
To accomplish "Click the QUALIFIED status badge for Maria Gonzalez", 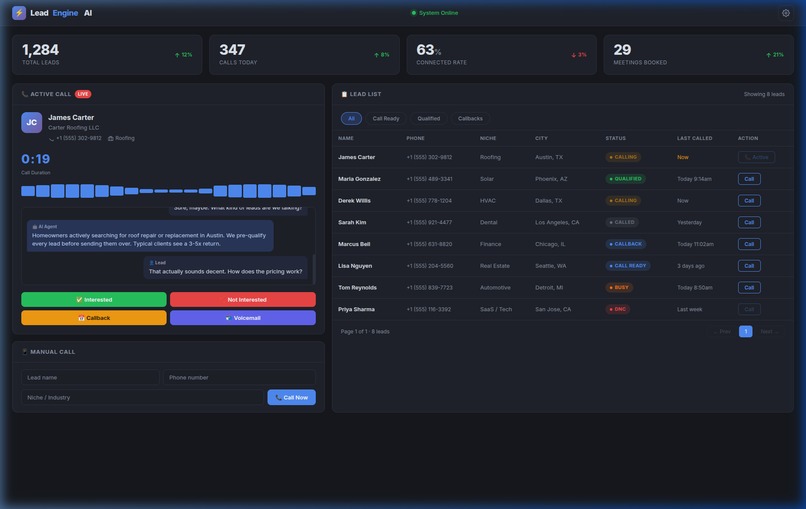I will [625, 179].
